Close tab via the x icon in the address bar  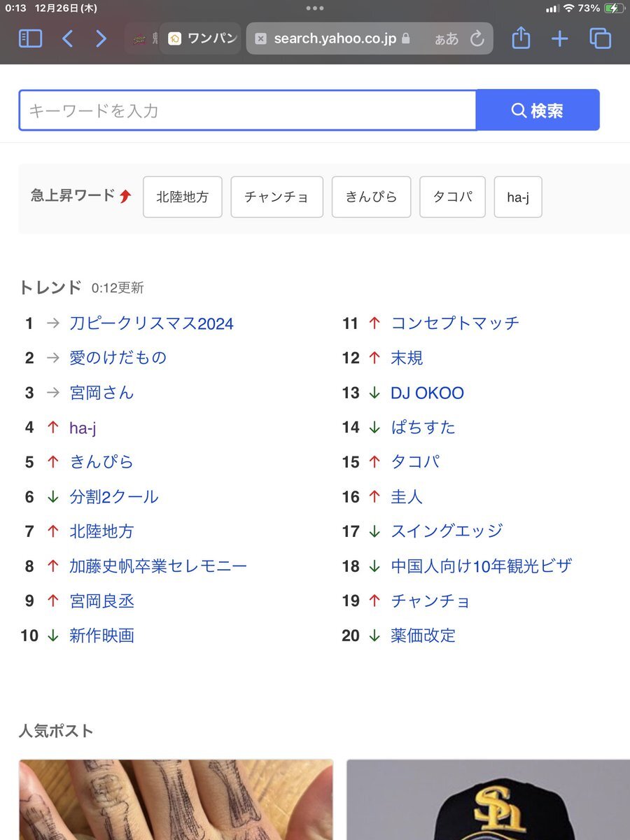pyautogui.click(x=260, y=38)
